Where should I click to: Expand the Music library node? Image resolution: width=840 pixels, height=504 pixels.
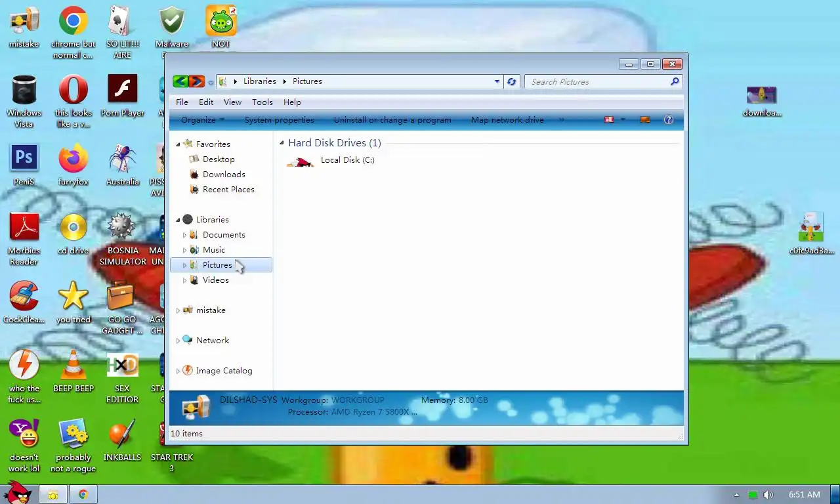point(184,250)
